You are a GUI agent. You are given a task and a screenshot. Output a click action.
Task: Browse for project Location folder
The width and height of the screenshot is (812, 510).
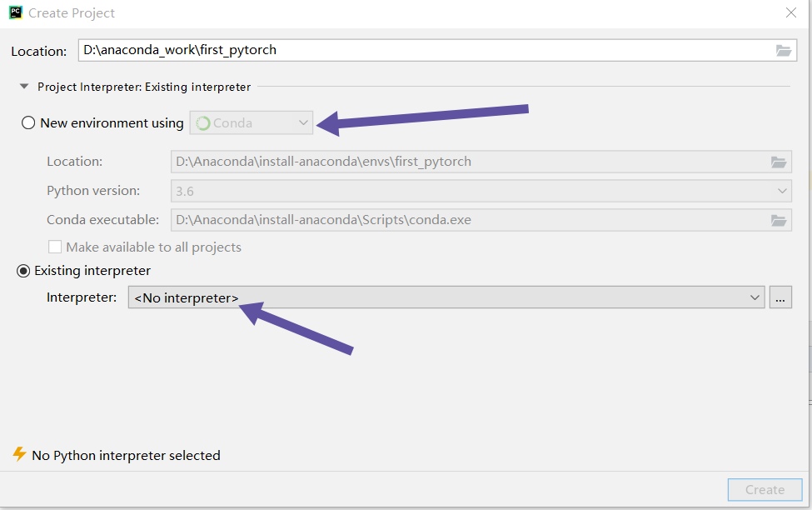783,50
